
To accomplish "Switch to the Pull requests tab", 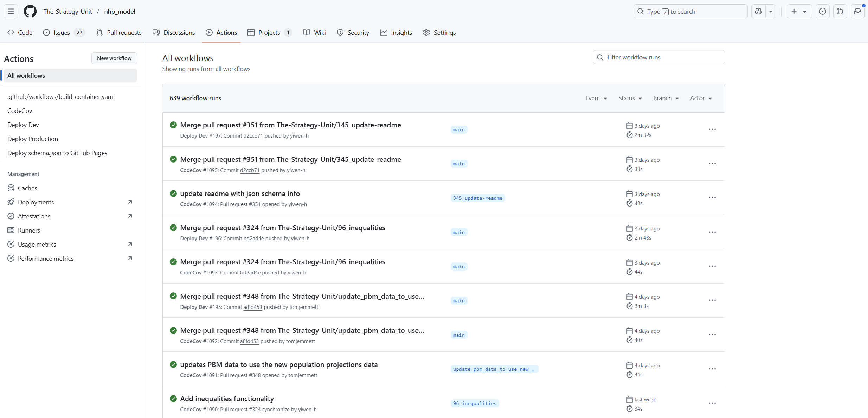I will click(x=119, y=32).
